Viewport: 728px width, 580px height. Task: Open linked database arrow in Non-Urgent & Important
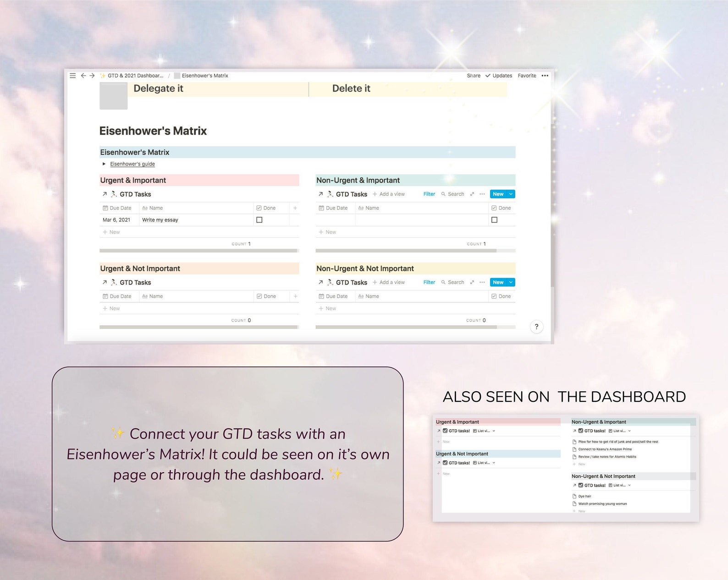(320, 194)
